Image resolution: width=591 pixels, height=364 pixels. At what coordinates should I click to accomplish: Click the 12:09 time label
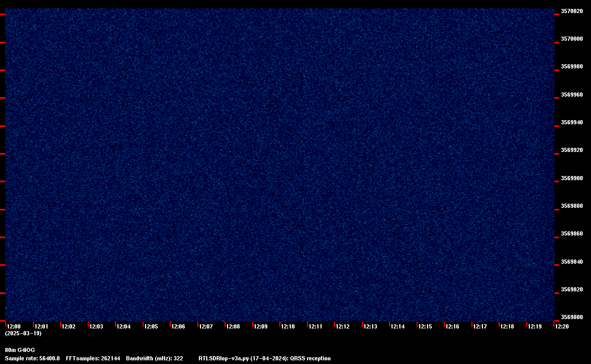click(261, 326)
